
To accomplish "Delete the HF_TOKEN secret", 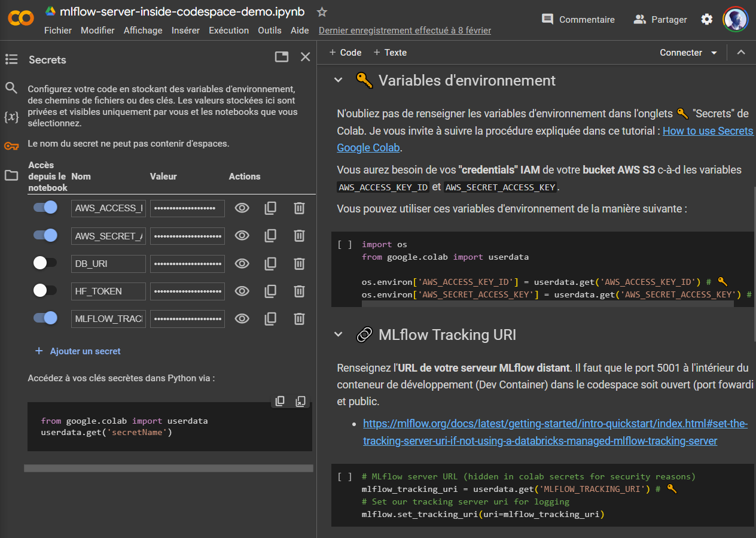I will pos(299,291).
